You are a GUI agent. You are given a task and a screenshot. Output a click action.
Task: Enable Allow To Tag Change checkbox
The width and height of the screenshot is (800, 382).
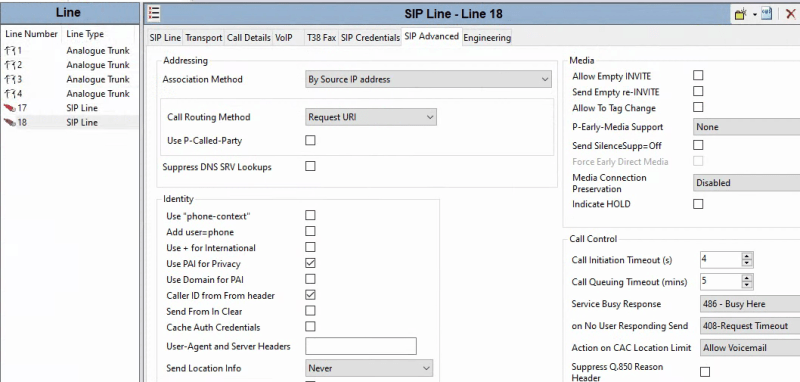698,107
